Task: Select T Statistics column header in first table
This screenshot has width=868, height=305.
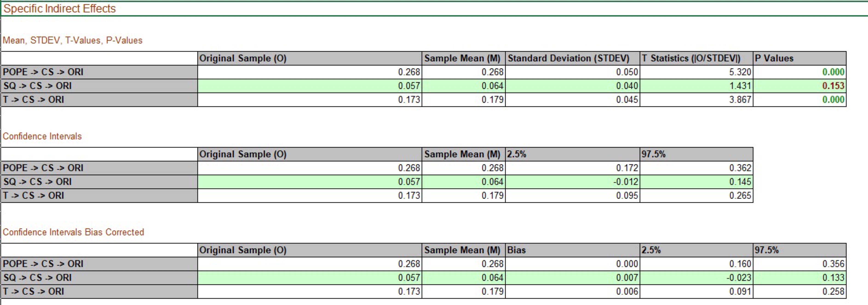Action: coord(691,58)
